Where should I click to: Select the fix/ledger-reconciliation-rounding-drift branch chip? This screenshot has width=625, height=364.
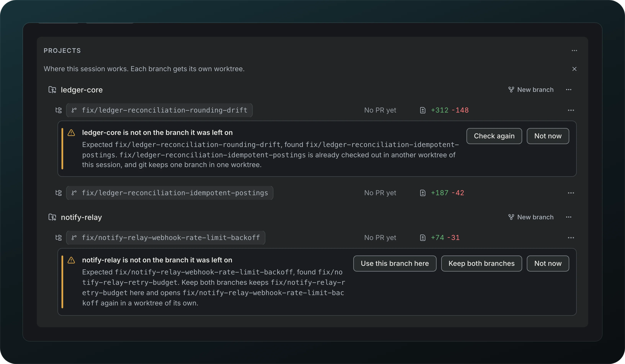point(159,110)
